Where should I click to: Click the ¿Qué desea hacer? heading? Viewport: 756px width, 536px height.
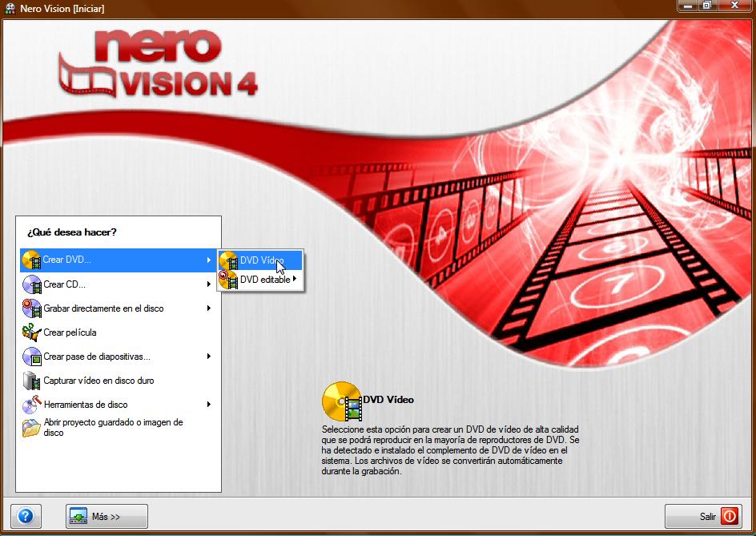72,232
